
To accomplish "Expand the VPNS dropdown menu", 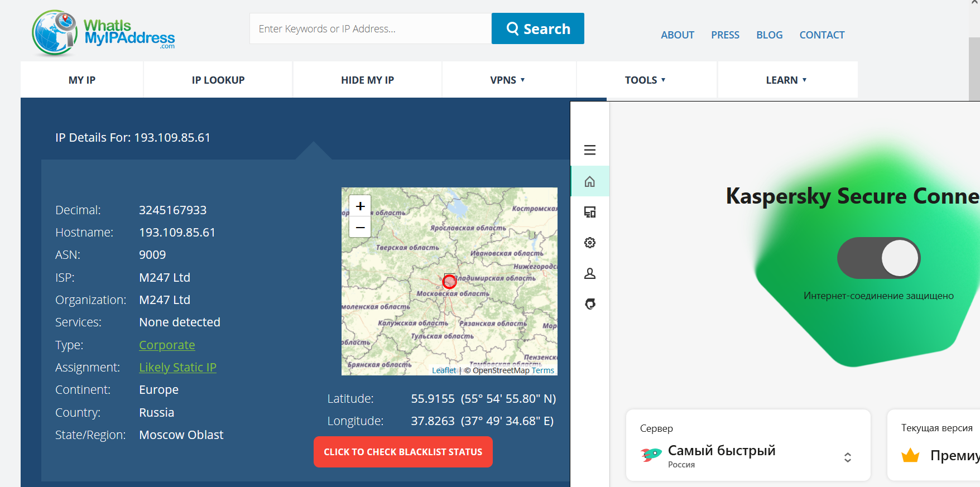I will pos(508,80).
